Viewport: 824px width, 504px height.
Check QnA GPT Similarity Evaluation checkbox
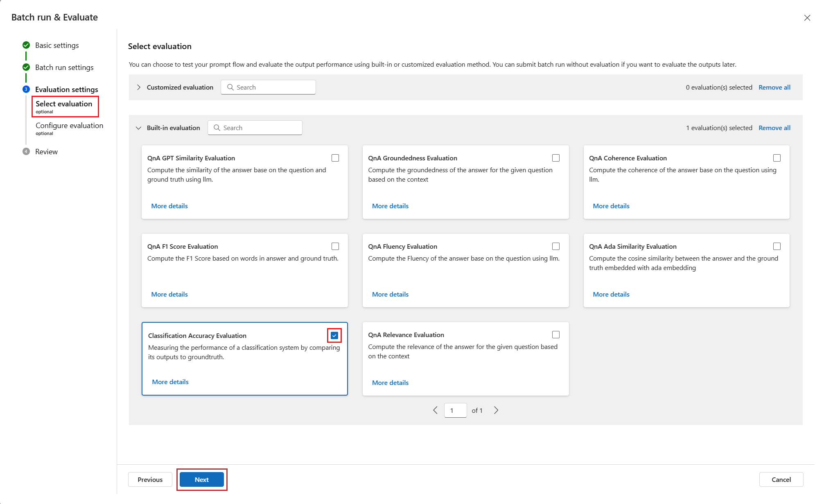pos(335,158)
